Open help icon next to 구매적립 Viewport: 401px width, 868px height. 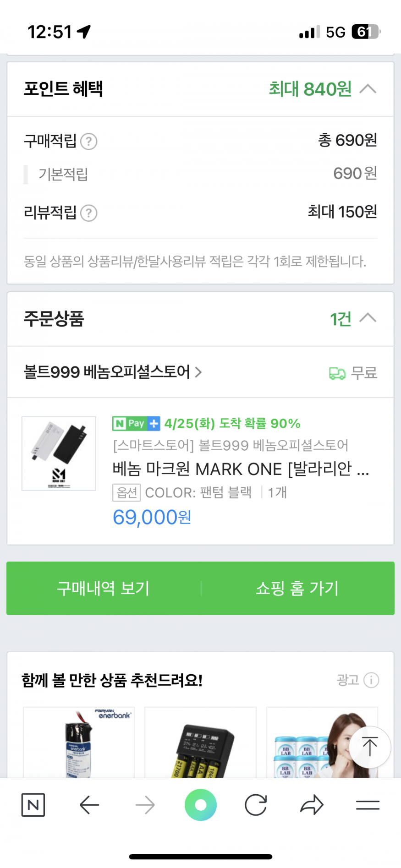[89, 142]
